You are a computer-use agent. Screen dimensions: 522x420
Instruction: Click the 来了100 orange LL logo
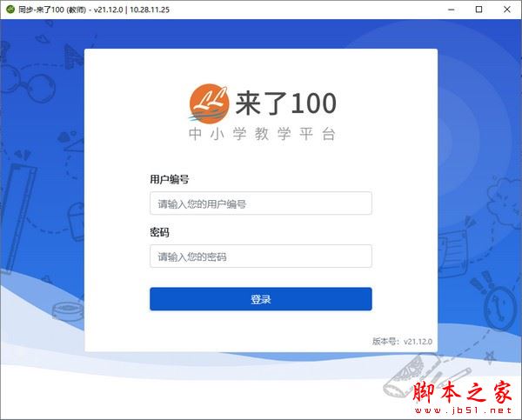pos(209,103)
